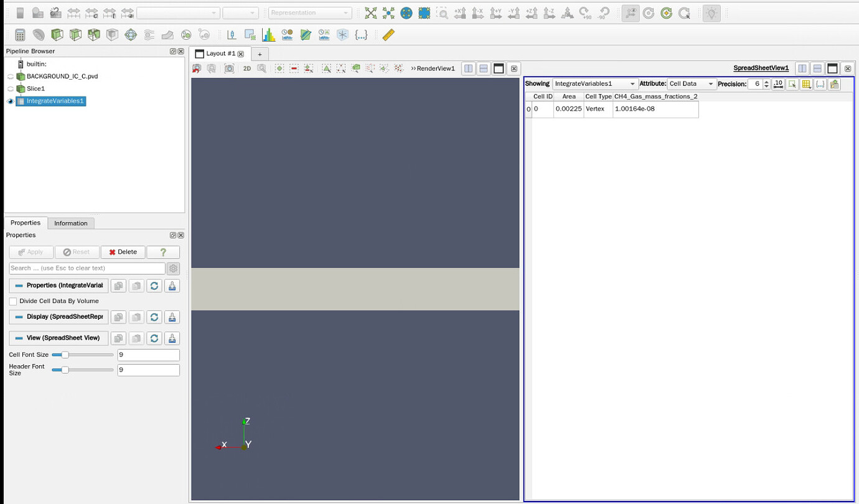Toggle visibility eye of IntegrateVariables1

pos(10,101)
